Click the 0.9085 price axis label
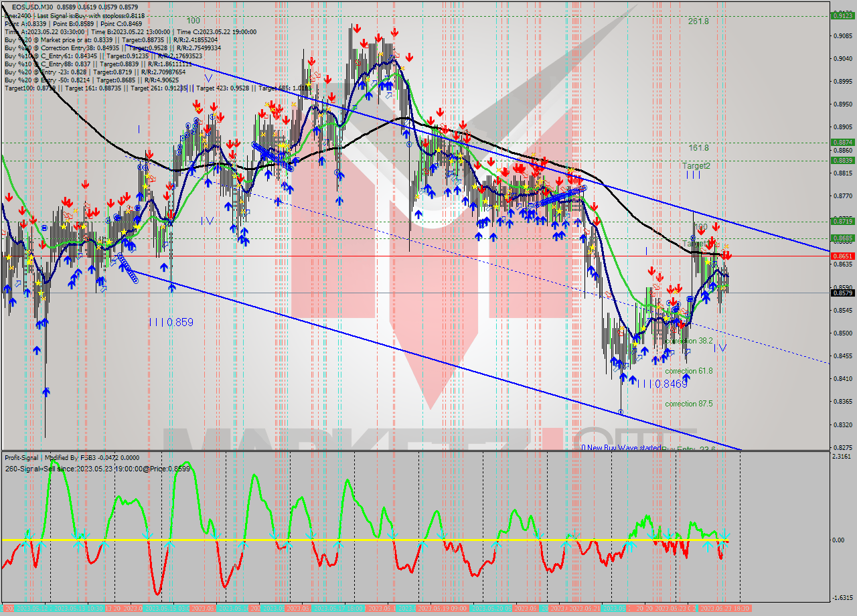The width and height of the screenshot is (857, 616). pos(842,35)
